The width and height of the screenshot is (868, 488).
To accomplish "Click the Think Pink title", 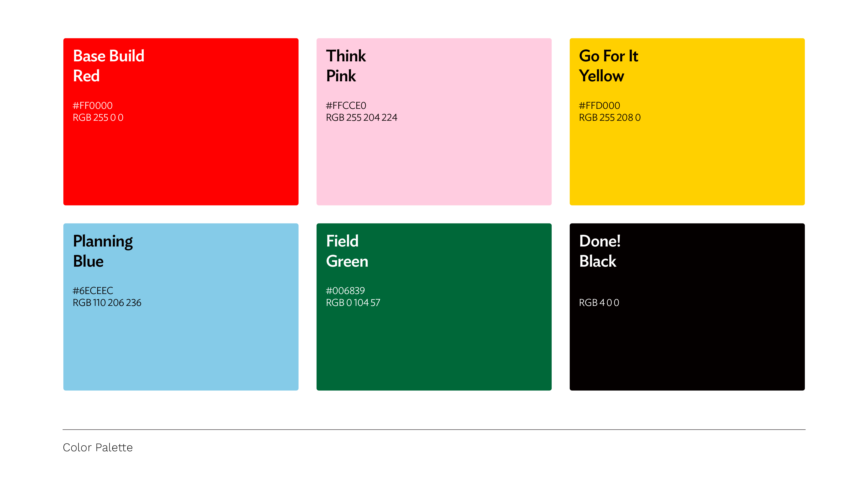I will (346, 66).
